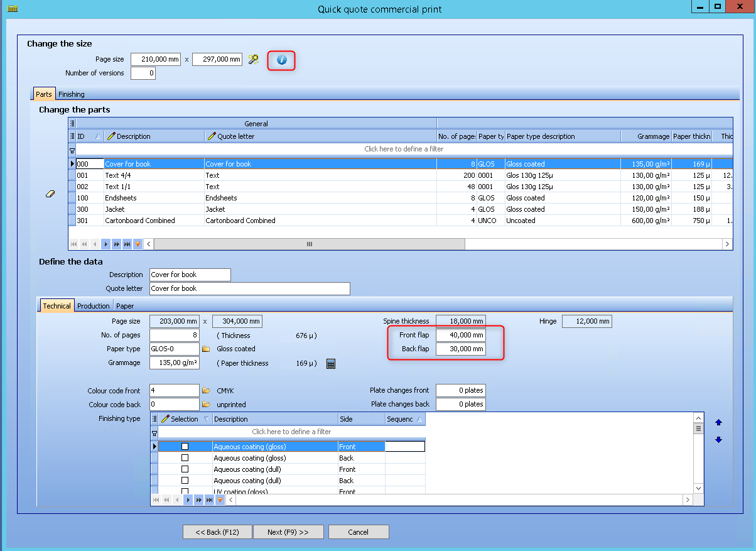The image size is (756, 551).
Task: Click pencil icon in Quote letter header
Action: point(212,136)
